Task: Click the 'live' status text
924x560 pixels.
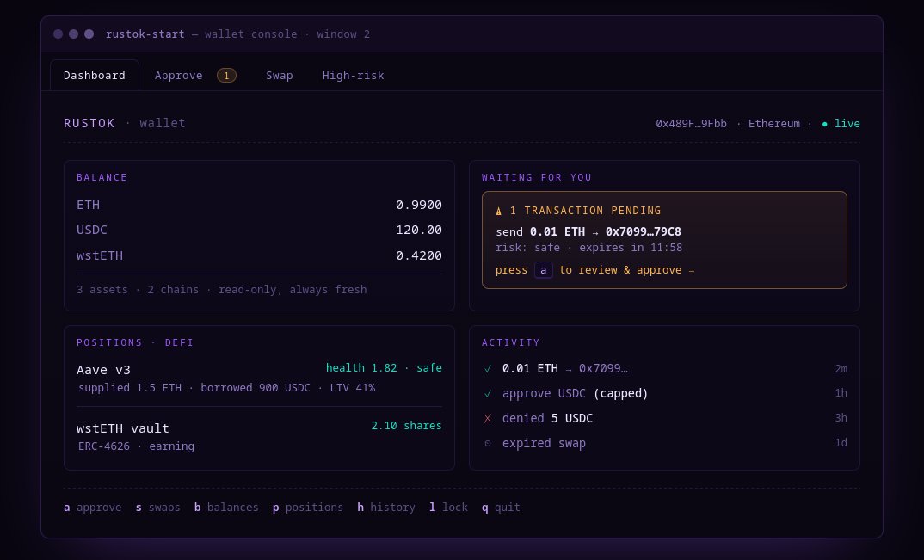Action: pos(847,124)
